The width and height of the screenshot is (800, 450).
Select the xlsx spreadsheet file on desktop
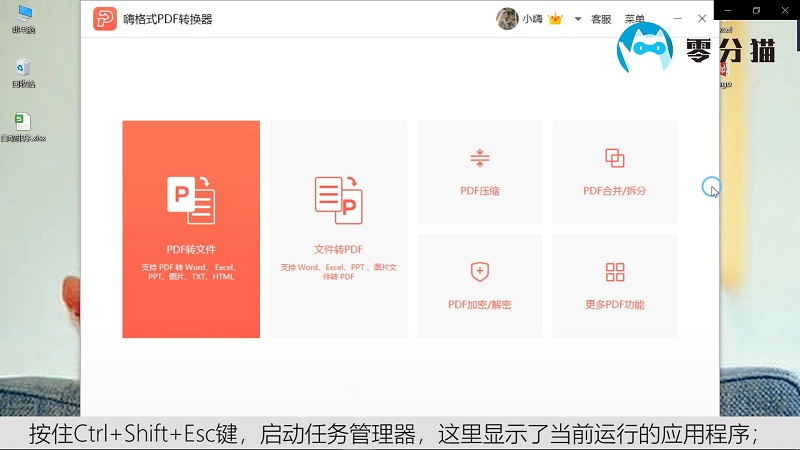point(22,125)
